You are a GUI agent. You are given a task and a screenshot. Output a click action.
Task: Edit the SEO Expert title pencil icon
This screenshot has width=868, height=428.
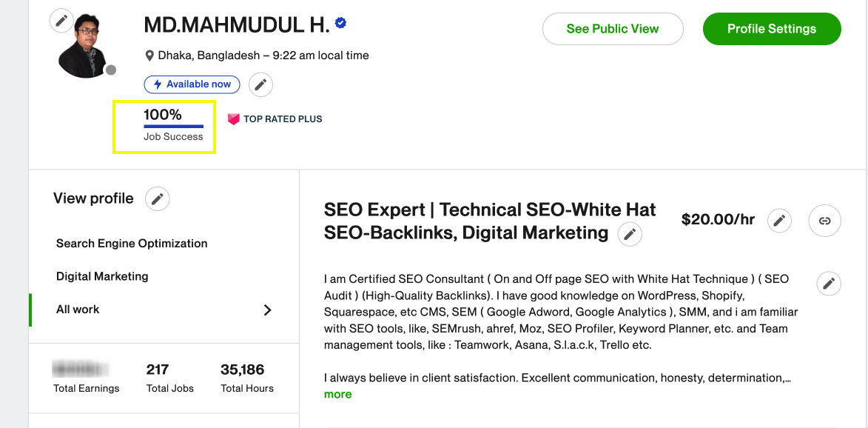[630, 234]
